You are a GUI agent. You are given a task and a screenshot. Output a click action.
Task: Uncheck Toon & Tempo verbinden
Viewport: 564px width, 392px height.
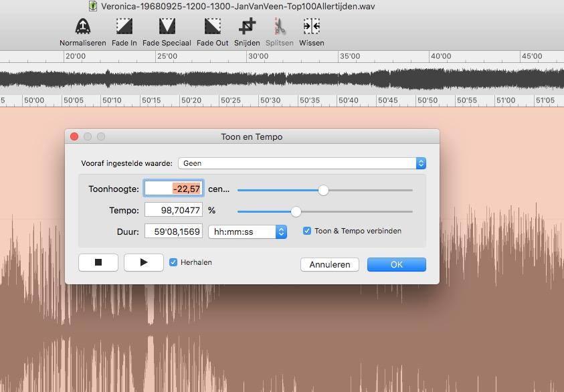307,231
